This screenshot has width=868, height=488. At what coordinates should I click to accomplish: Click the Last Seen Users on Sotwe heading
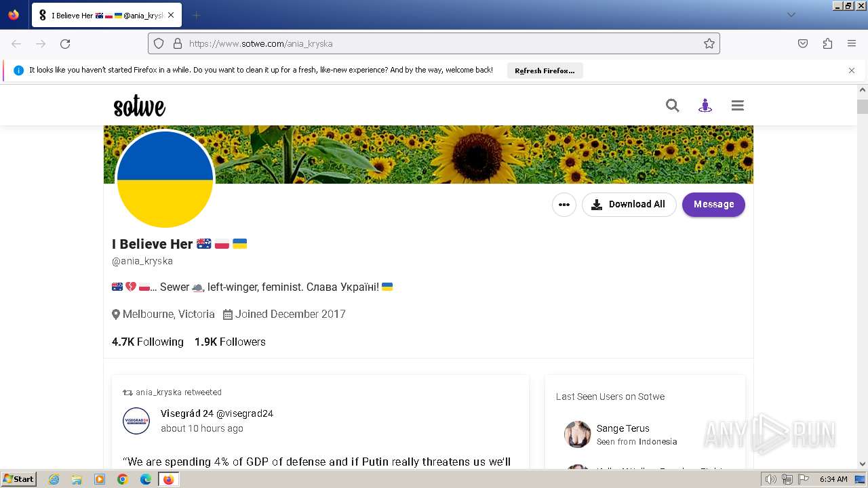[x=610, y=396]
